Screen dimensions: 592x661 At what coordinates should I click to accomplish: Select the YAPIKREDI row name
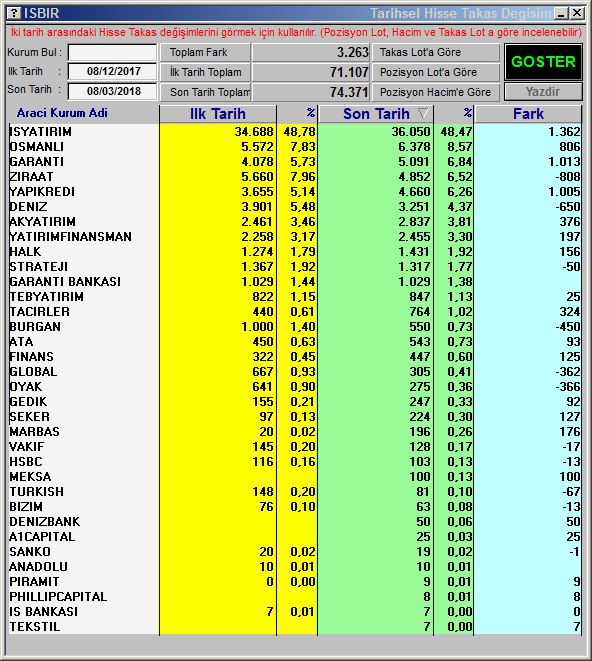(42, 191)
